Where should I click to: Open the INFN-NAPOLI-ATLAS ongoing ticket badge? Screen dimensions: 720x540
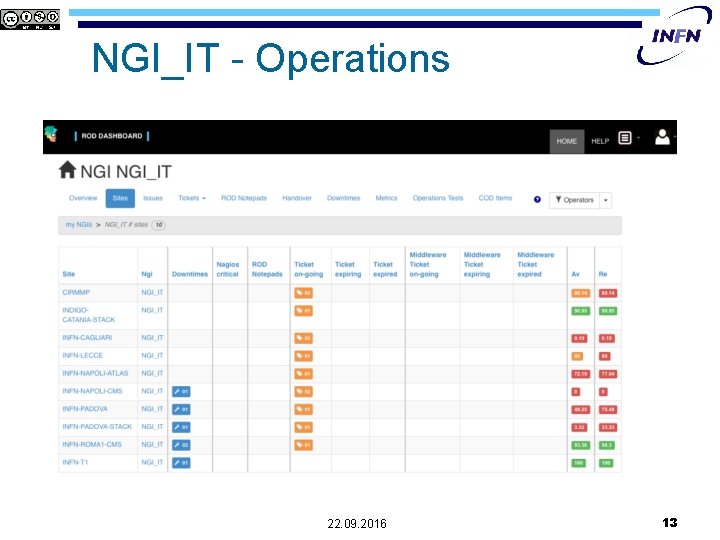[304, 374]
